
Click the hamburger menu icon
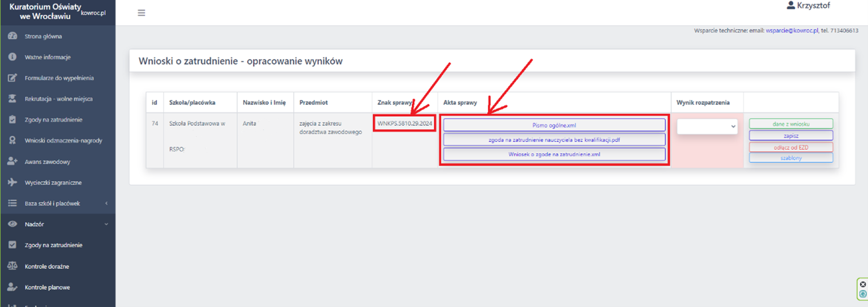(141, 13)
